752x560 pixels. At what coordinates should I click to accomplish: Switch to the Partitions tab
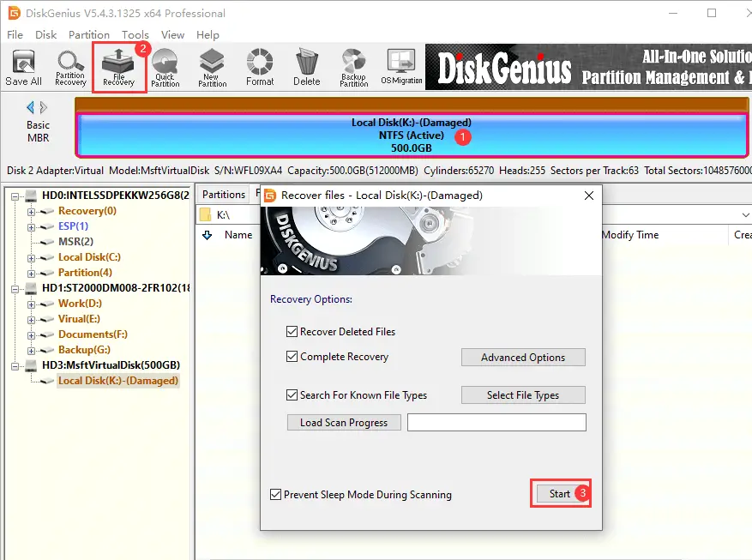coord(224,194)
